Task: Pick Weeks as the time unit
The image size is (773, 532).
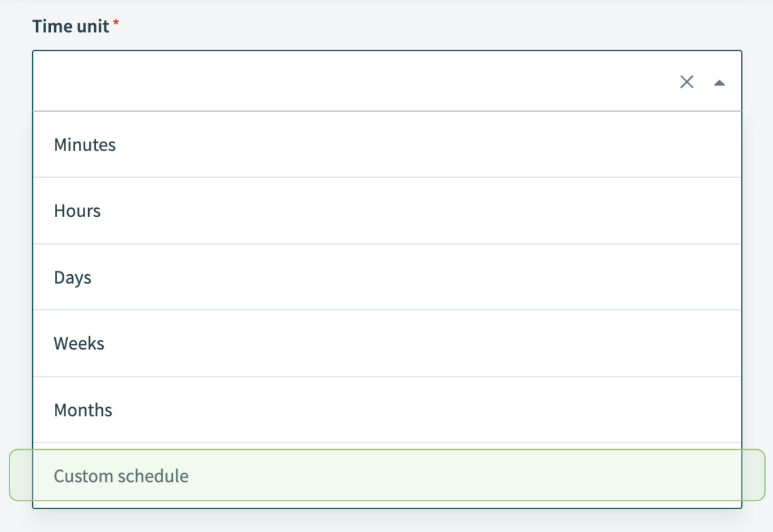Action: point(79,344)
